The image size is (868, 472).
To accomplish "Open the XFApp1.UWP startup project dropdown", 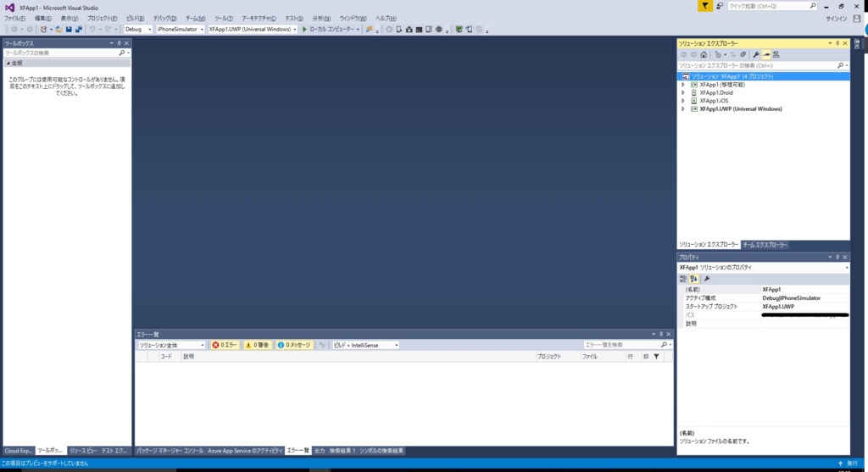I will (x=253, y=30).
